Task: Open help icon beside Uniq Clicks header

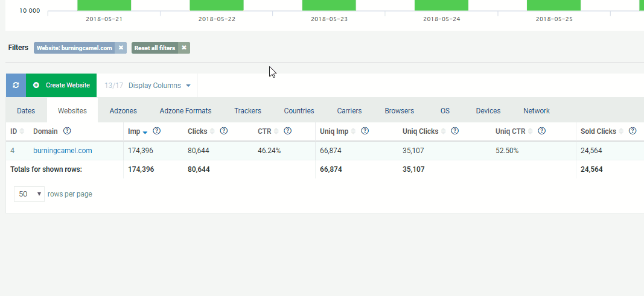Action: [x=454, y=131]
